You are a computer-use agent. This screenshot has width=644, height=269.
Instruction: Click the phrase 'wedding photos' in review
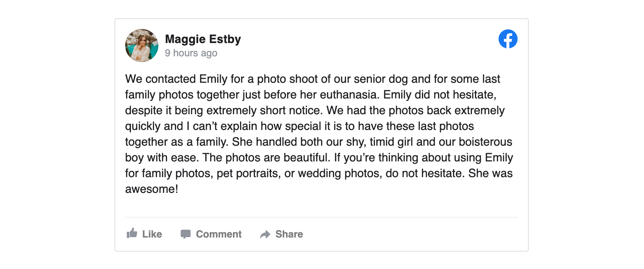[339, 173]
